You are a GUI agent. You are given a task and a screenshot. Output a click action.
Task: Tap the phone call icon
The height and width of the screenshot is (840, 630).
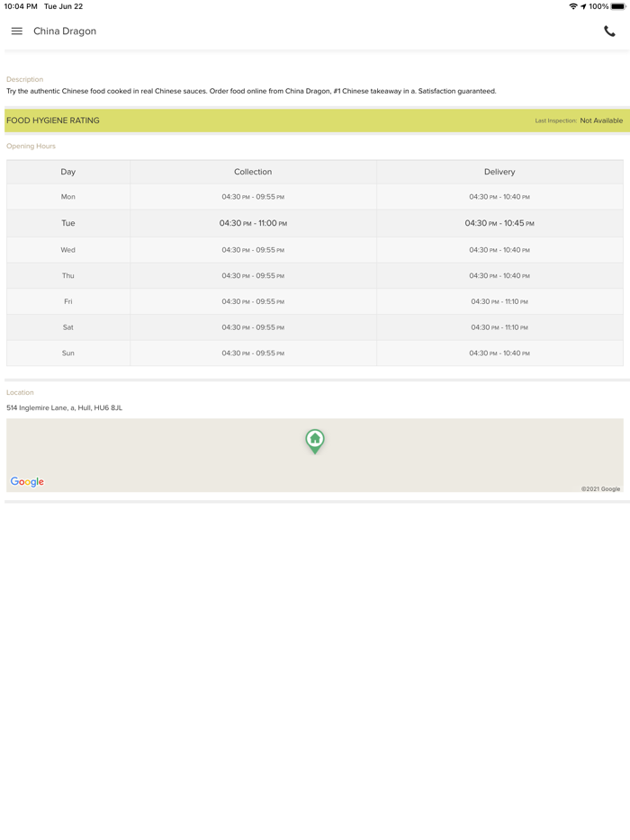coord(609,31)
